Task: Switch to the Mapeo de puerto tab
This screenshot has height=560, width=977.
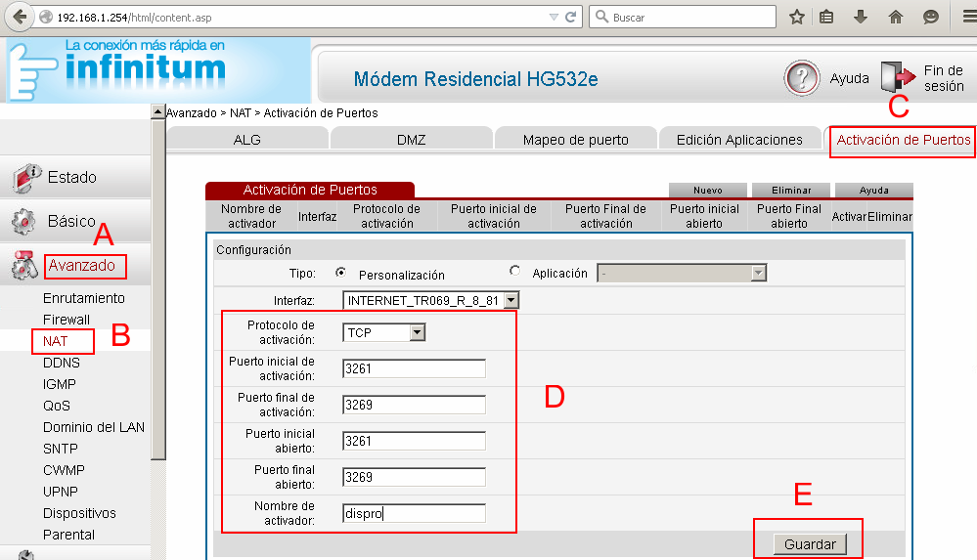Action: pos(575,140)
